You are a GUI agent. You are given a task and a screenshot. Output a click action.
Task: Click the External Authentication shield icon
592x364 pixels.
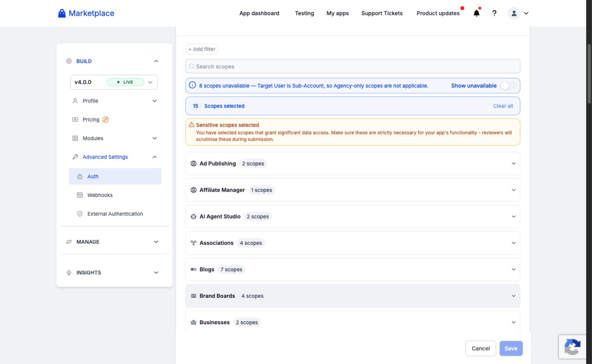[80, 214]
